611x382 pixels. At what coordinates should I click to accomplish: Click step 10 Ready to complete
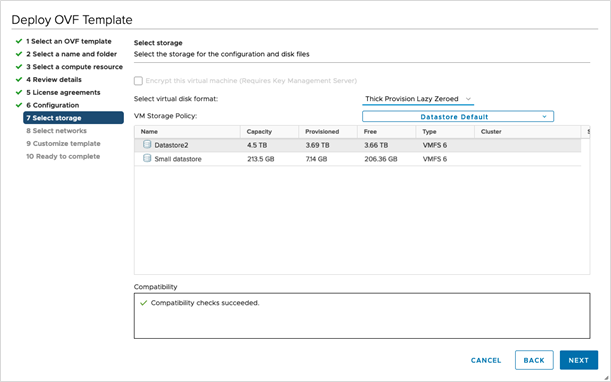63,156
